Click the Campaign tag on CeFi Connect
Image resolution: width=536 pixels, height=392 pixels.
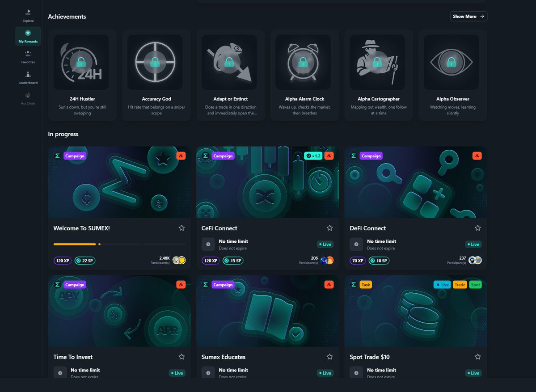tap(223, 156)
